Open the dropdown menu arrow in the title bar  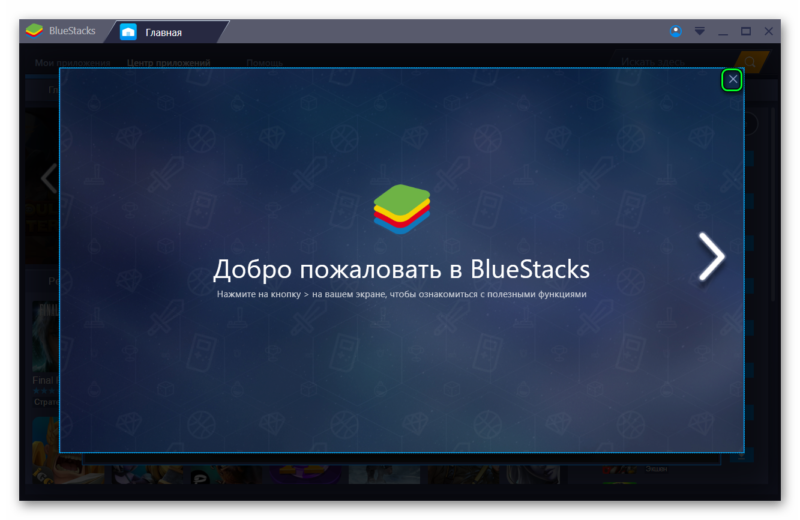[699, 31]
